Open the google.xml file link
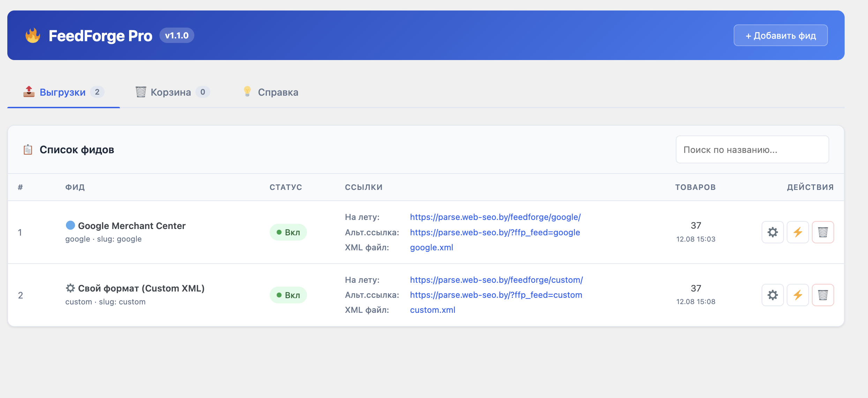Image resolution: width=868 pixels, height=398 pixels. [432, 248]
